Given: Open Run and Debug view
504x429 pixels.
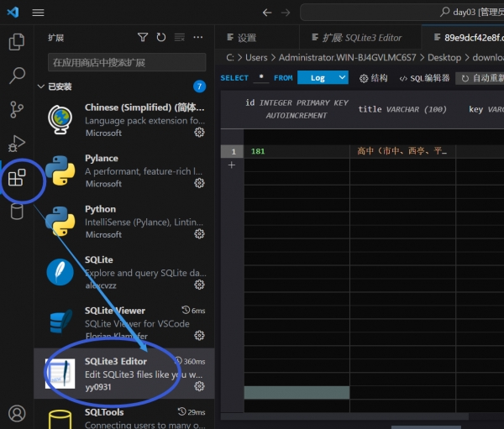Looking at the screenshot, I should pyautogui.click(x=17, y=144).
